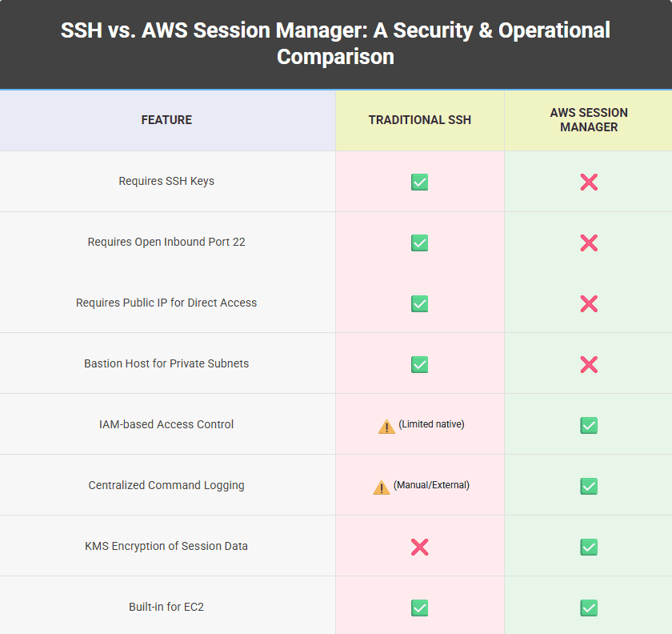
Task: Click the Session Manager red X for Bastion Host row
Action: 589,364
